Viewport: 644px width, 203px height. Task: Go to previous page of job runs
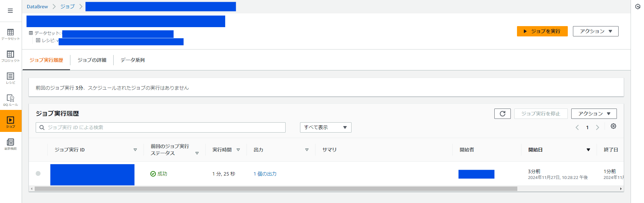tap(577, 127)
